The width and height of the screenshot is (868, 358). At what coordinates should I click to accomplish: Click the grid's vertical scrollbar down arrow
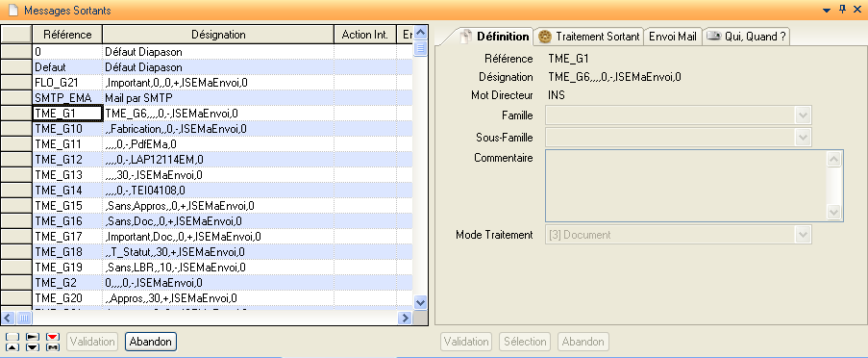click(x=420, y=302)
